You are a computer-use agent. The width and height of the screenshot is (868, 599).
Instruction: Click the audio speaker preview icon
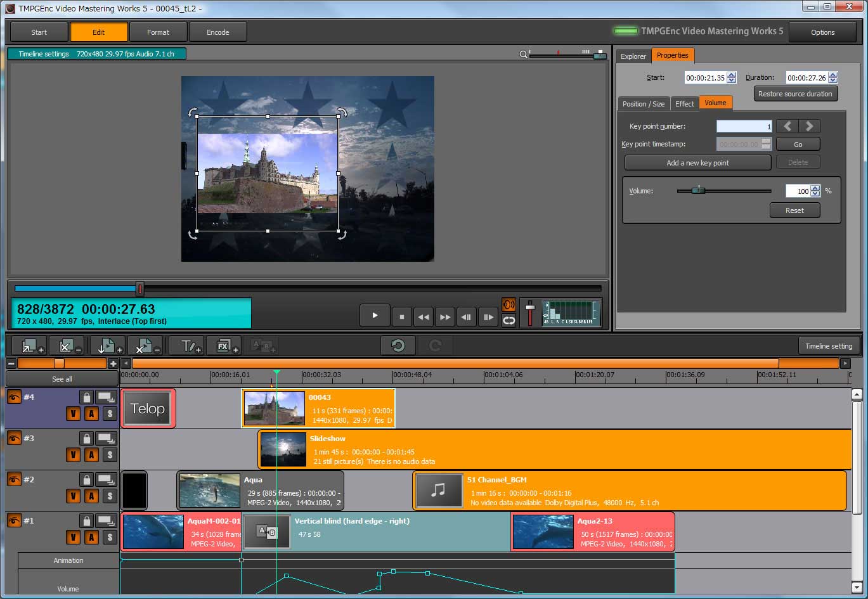click(x=508, y=305)
